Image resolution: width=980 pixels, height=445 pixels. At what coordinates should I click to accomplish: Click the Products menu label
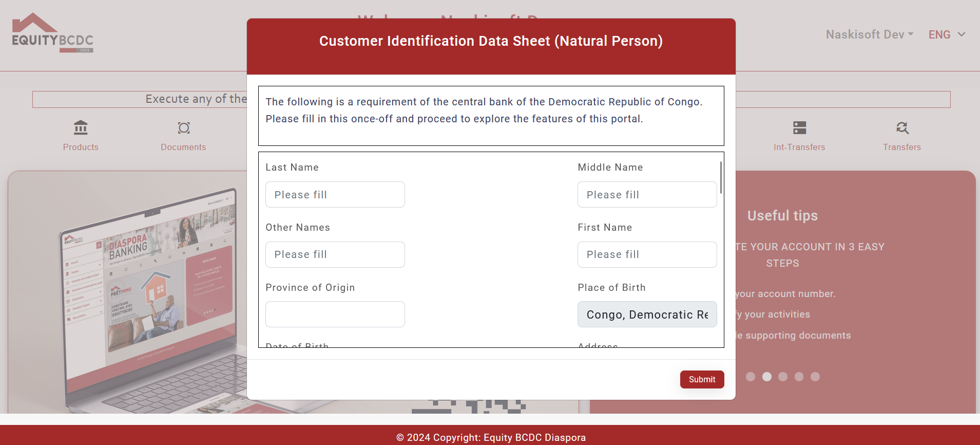click(x=81, y=147)
